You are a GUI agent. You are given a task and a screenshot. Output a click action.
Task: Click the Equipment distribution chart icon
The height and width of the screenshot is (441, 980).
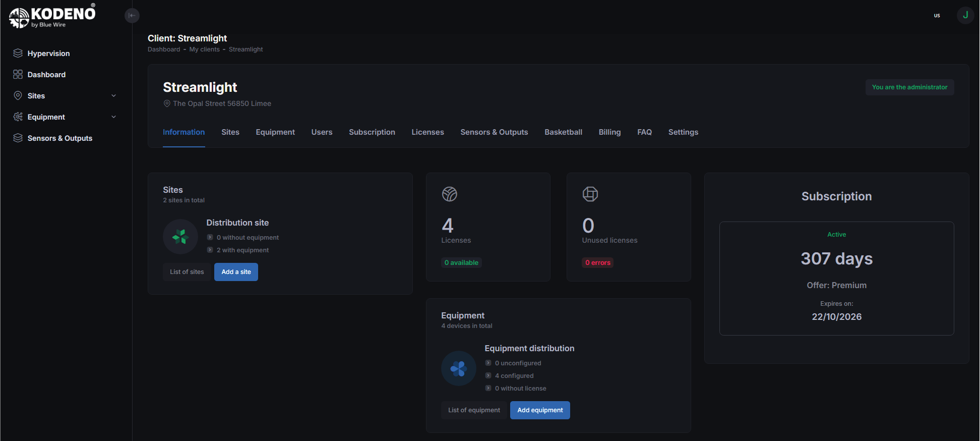point(459,368)
